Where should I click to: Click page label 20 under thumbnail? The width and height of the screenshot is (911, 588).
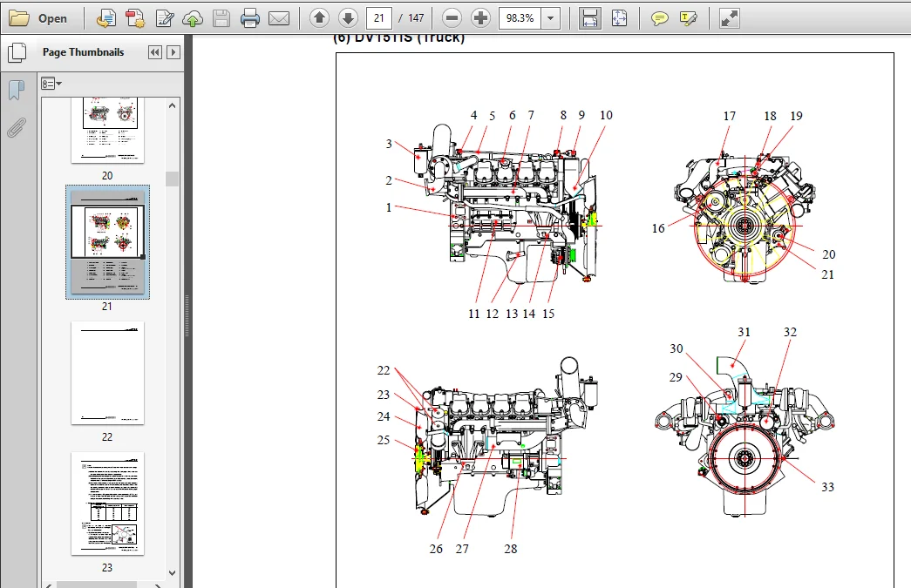(x=107, y=175)
